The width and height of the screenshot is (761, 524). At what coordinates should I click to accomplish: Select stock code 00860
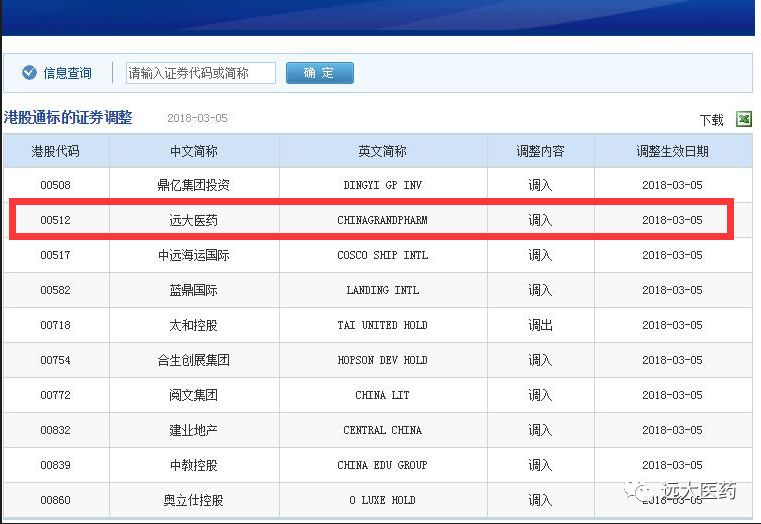[55, 500]
